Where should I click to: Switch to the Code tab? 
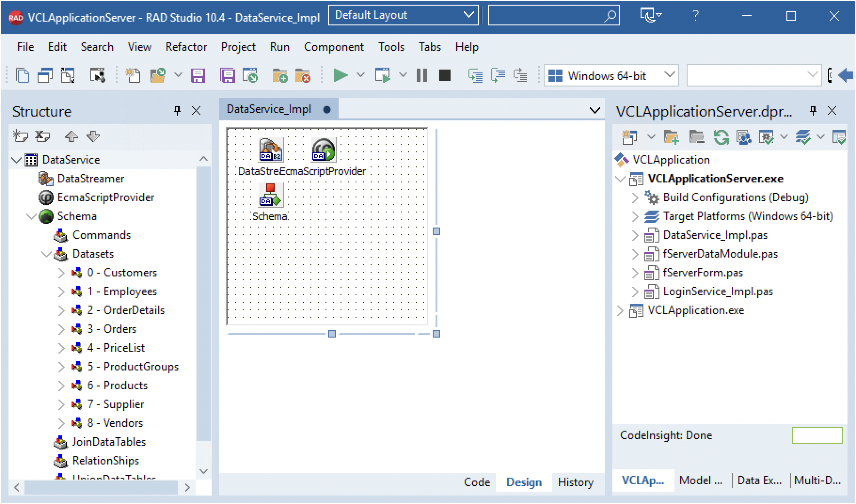coord(476,482)
